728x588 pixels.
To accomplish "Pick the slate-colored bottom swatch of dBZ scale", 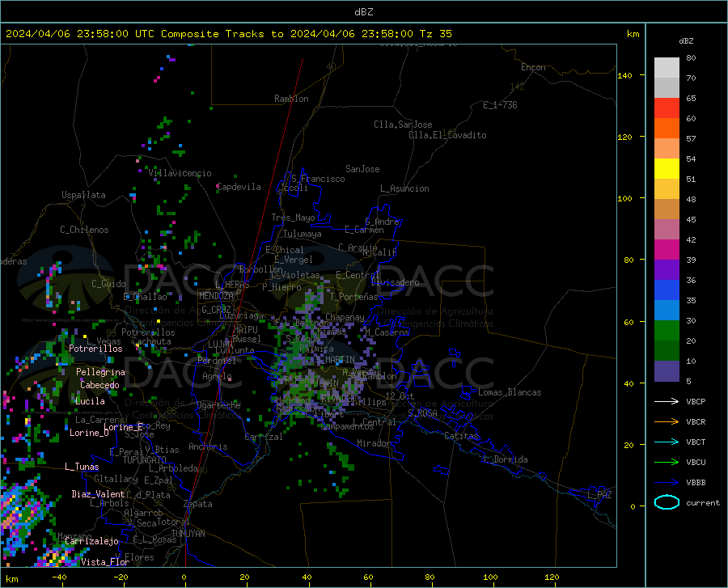I will coord(667,371).
